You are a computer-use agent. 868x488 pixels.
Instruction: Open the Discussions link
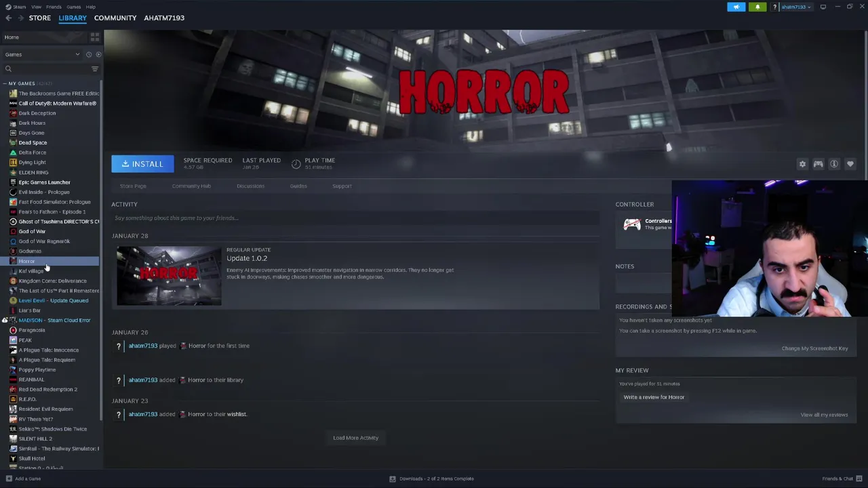coord(250,186)
